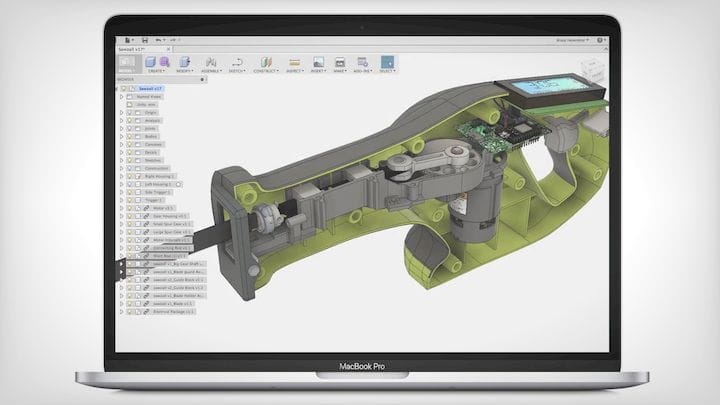Open the Add-Ins toolbar menu
Viewport: 720px width, 405px height.
coord(363,72)
